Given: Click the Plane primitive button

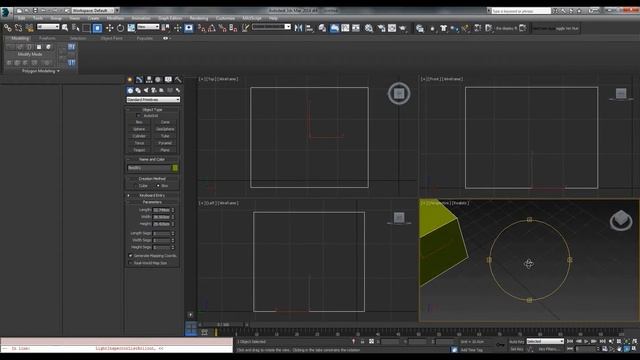Looking at the screenshot, I should [x=165, y=150].
